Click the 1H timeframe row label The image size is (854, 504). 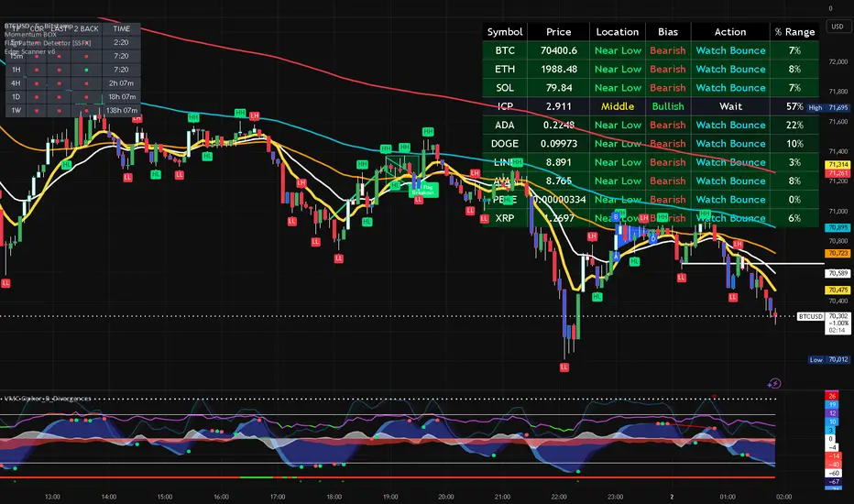click(16, 70)
